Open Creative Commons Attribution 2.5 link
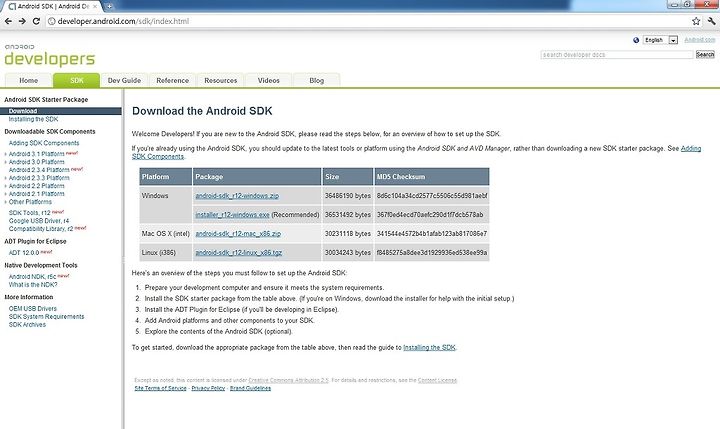The width and height of the screenshot is (720, 429). pyautogui.click(x=288, y=380)
